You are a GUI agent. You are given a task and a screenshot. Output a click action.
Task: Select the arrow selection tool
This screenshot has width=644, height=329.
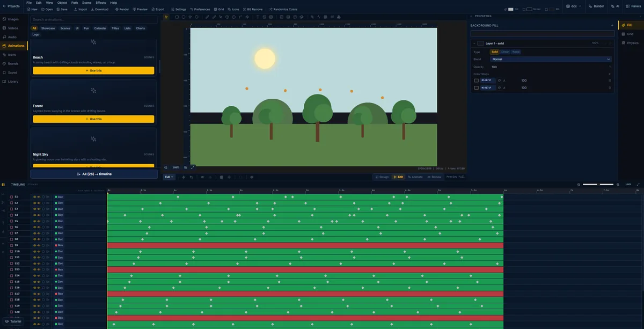coord(166,17)
